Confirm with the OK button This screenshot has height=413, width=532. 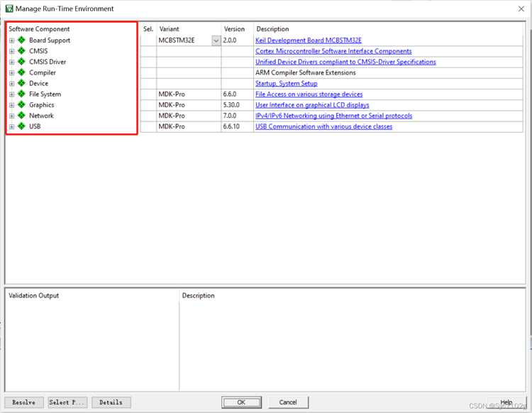[241, 402]
